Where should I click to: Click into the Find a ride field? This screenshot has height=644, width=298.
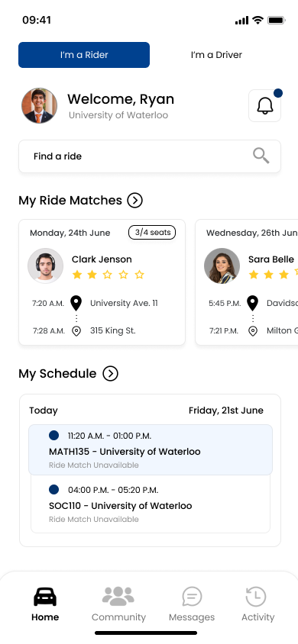[x=150, y=156]
